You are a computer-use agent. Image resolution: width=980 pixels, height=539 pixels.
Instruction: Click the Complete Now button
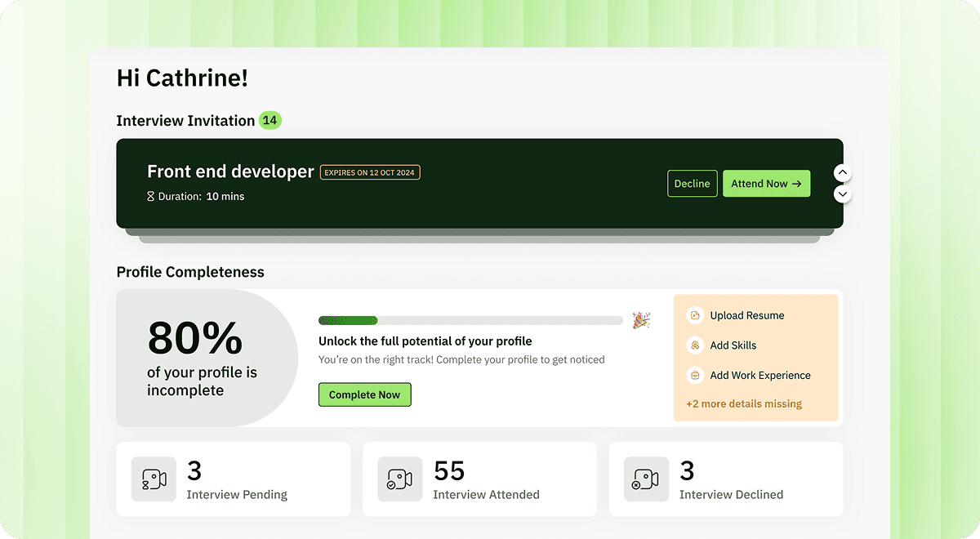click(364, 394)
